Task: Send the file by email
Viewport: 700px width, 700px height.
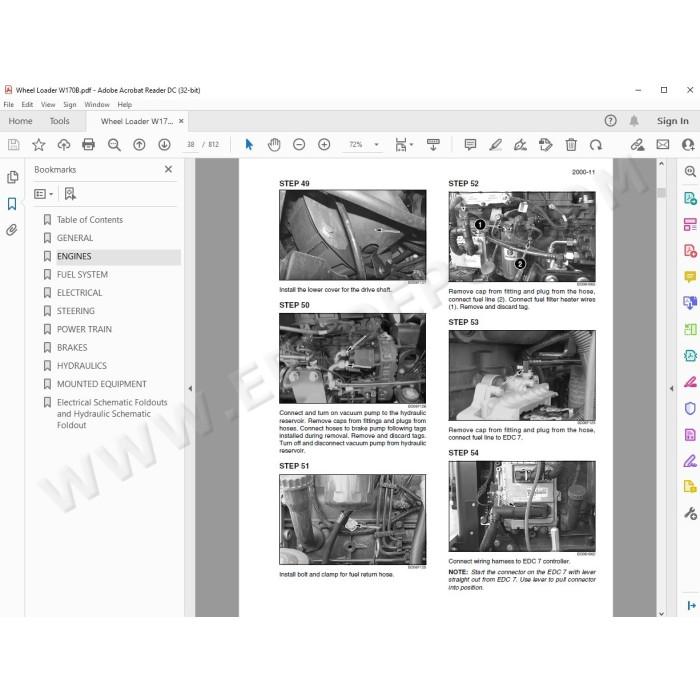Action: (x=663, y=145)
